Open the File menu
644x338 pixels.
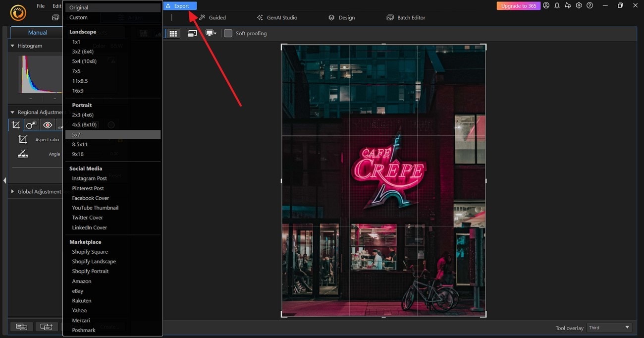point(41,6)
